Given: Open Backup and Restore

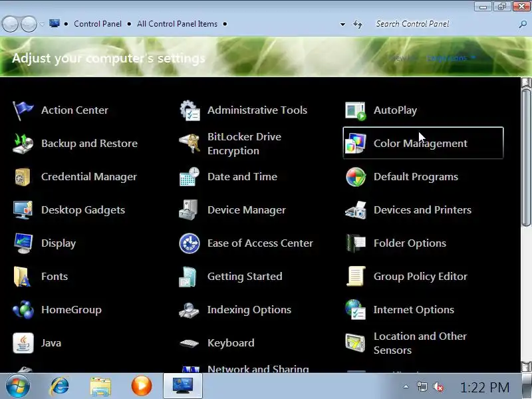Looking at the screenshot, I should (75, 144).
